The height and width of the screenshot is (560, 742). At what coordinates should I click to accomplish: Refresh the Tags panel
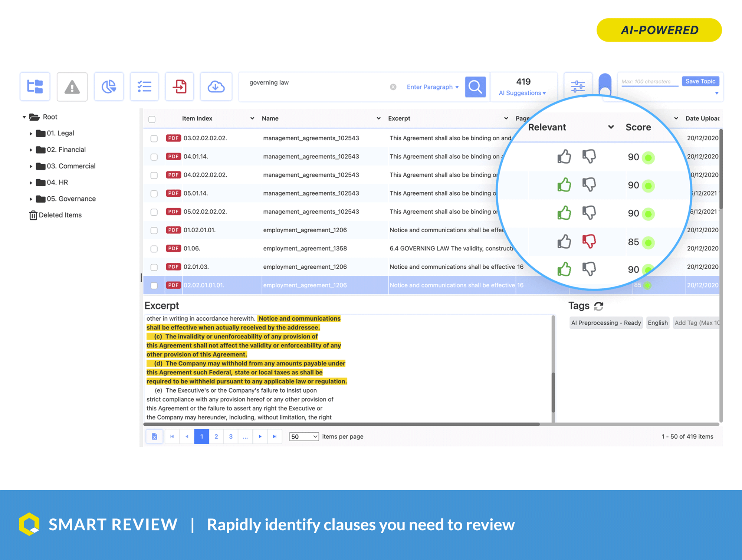click(x=599, y=305)
